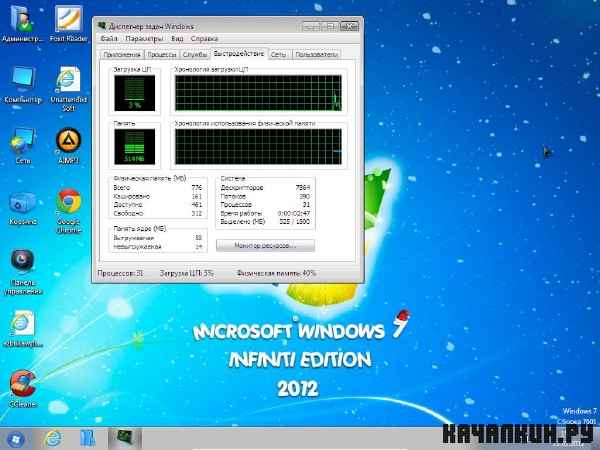Switch to the Приложения tab
The image size is (600, 450).
pos(122,55)
